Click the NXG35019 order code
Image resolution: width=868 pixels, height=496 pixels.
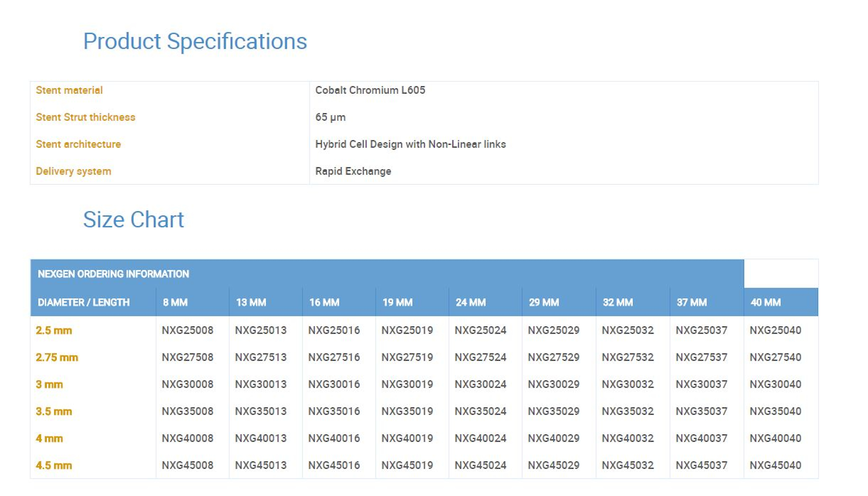coord(407,411)
